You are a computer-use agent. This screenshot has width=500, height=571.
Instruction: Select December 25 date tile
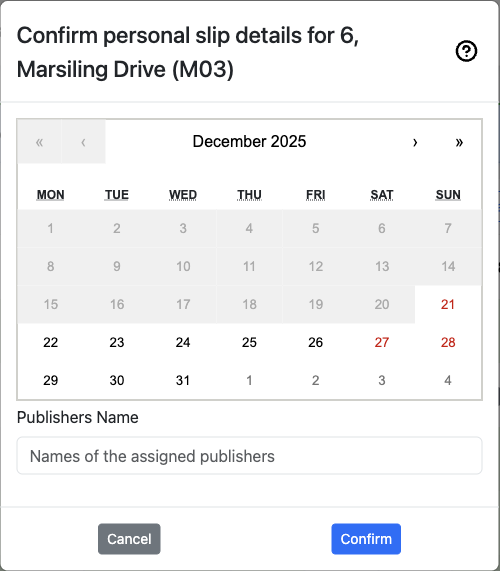point(249,342)
